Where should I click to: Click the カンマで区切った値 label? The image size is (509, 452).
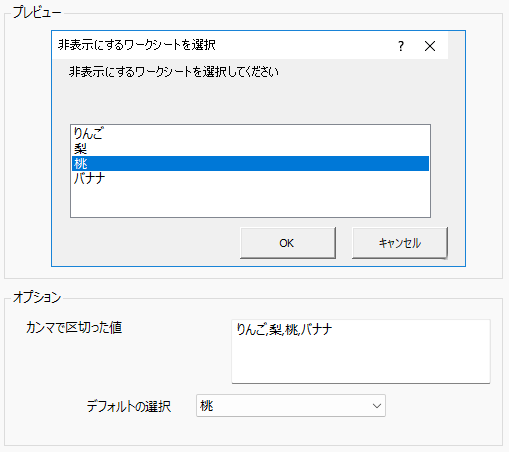coord(74,328)
